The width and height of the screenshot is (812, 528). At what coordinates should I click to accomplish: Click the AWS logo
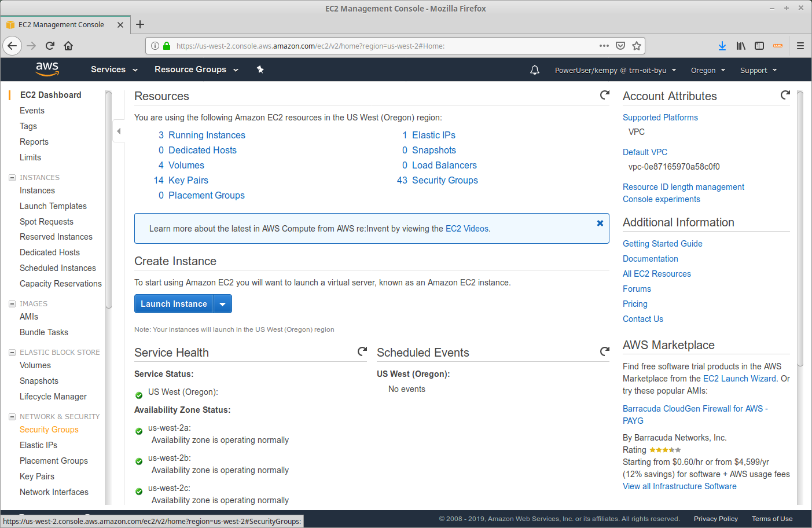pos(47,69)
